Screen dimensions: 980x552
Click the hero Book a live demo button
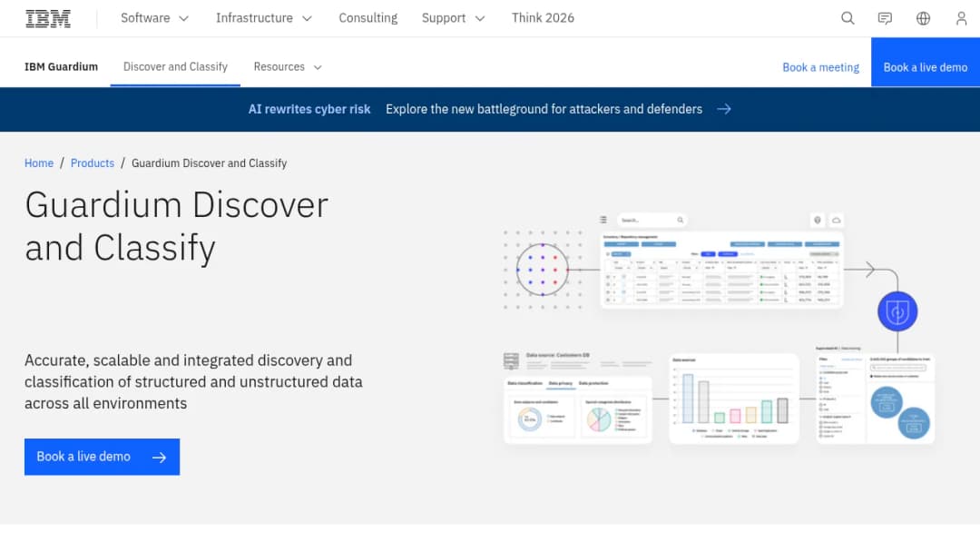click(x=102, y=457)
